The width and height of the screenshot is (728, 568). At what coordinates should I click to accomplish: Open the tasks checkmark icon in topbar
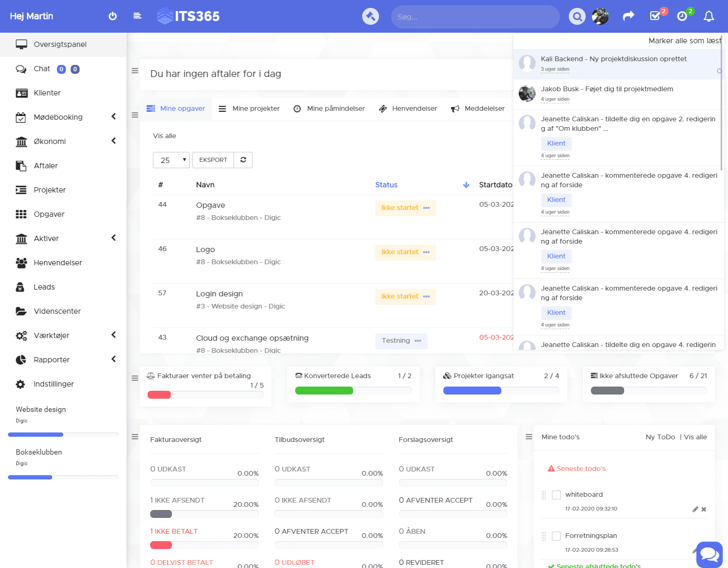pos(654,16)
